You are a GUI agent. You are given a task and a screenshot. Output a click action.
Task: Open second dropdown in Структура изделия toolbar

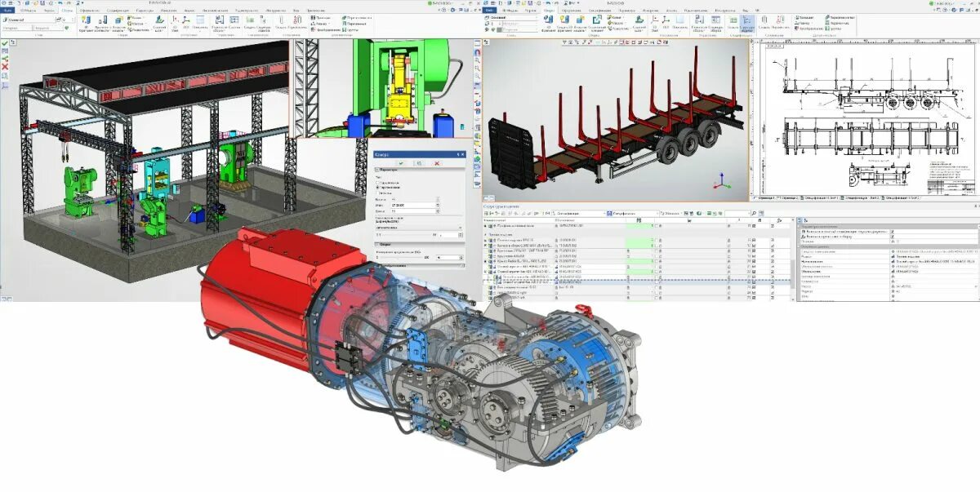(x=632, y=213)
